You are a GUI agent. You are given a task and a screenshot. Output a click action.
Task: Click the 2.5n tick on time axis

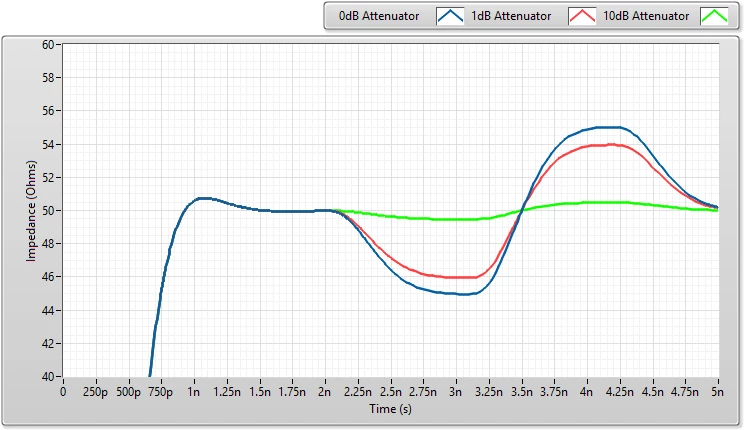[x=391, y=392]
